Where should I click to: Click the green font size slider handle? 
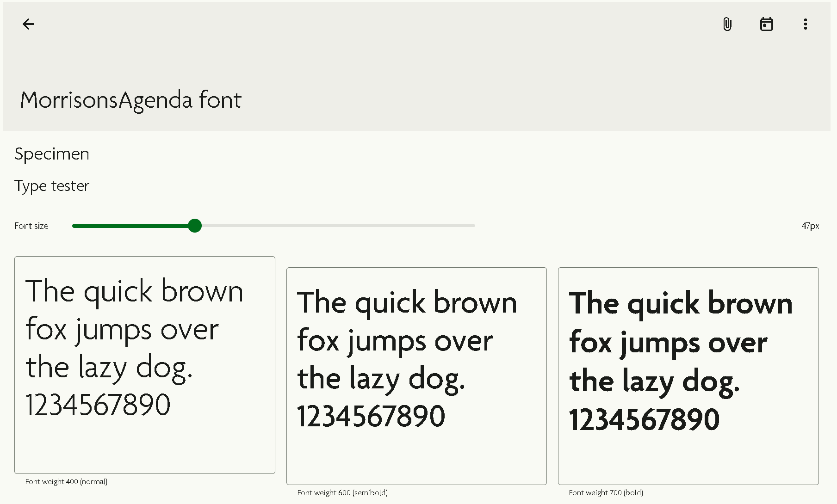[195, 226]
